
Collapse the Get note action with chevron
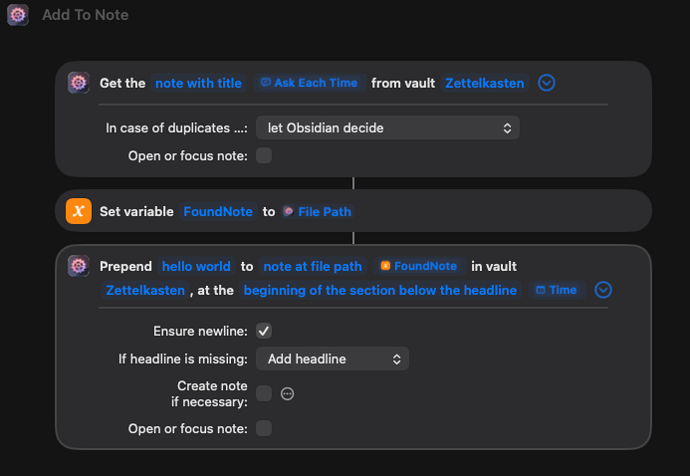pos(546,83)
